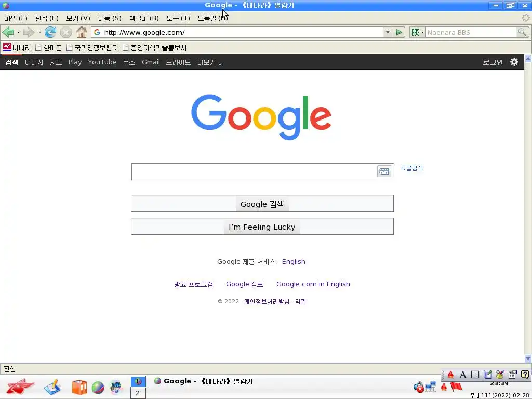Open the 고급검색 advanced search link
The height and width of the screenshot is (399, 532).
[411, 168]
